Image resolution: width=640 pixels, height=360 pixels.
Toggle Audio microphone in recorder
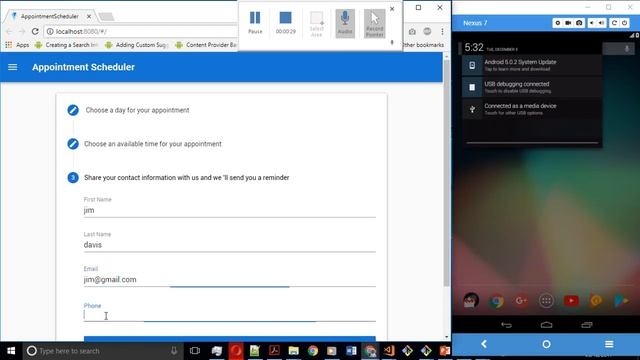click(345, 23)
